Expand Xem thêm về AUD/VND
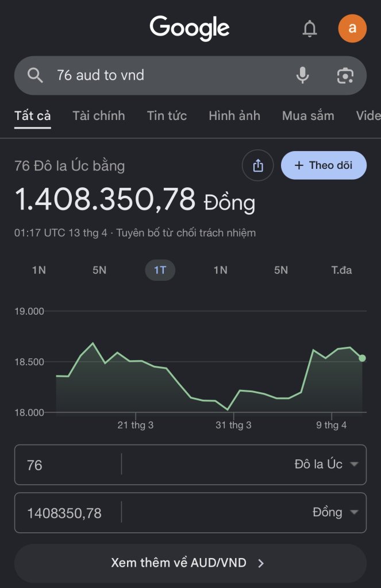The height and width of the screenshot is (588, 381). pos(190,563)
